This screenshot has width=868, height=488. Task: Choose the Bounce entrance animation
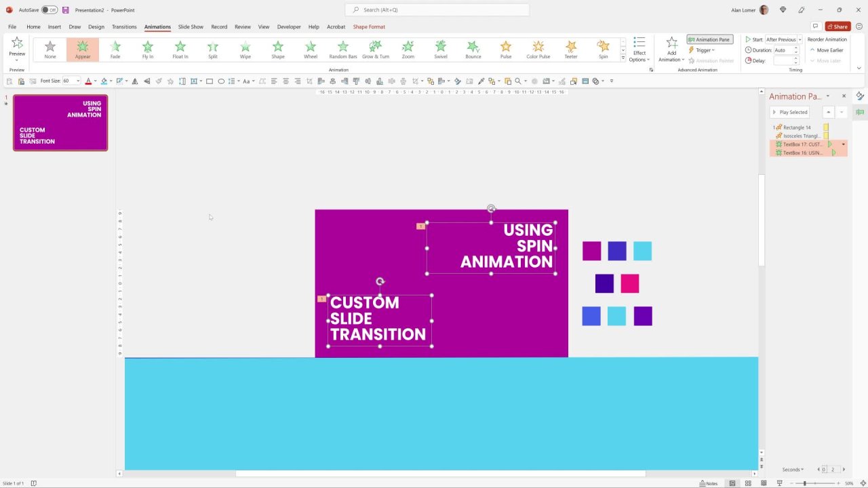(473, 49)
